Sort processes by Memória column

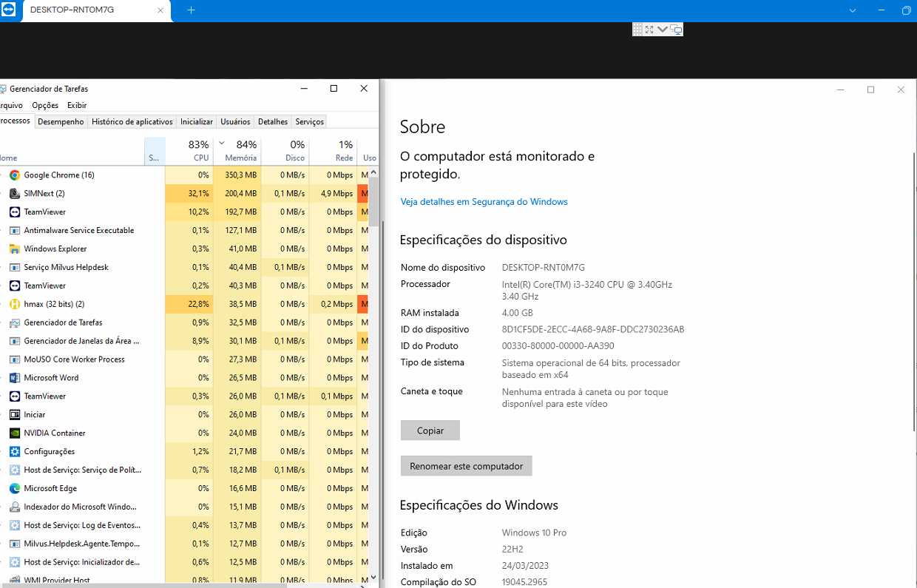click(x=240, y=151)
